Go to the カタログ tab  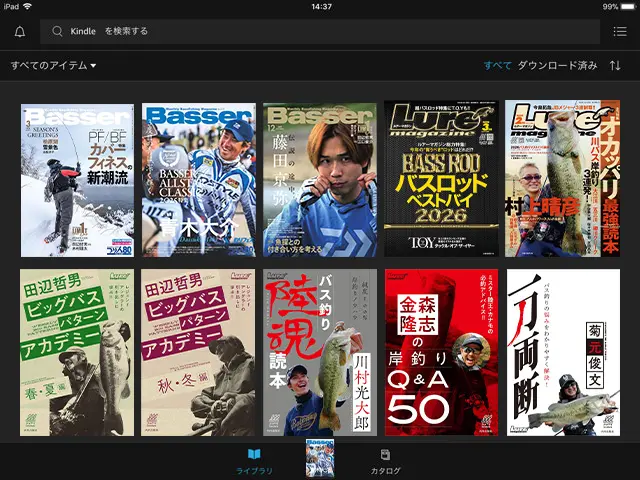click(385, 462)
